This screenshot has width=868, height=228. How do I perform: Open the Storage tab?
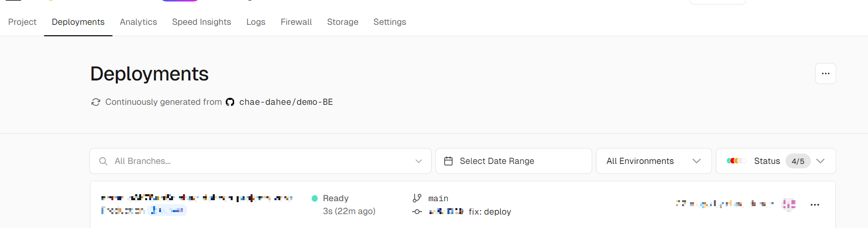[x=343, y=22]
